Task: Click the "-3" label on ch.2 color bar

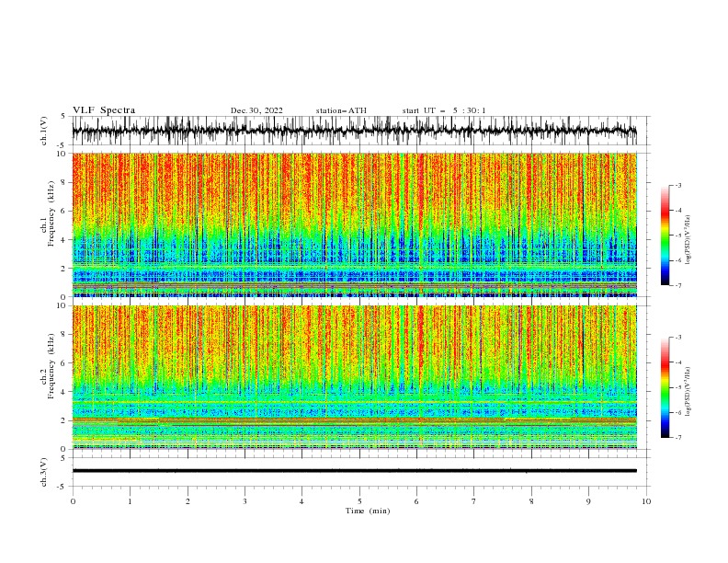Action: [x=677, y=338]
